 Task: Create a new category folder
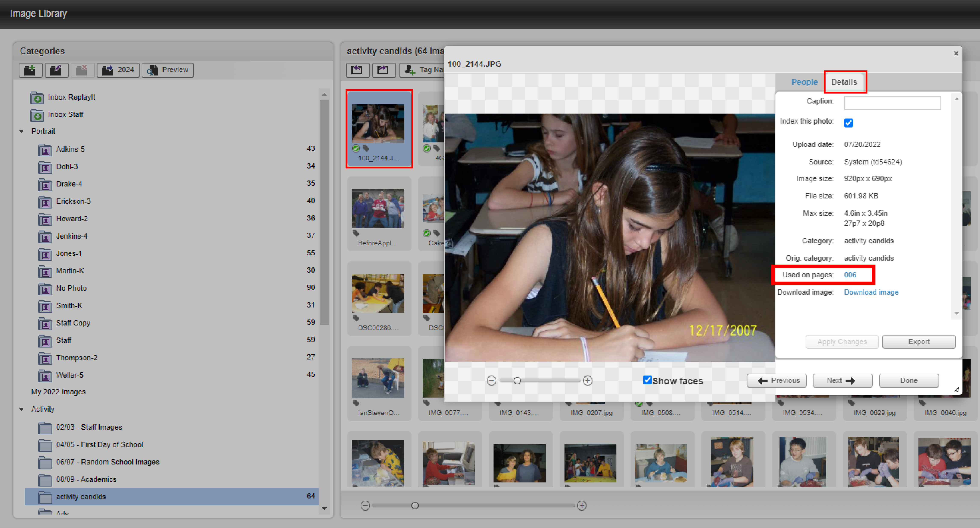tap(30, 70)
